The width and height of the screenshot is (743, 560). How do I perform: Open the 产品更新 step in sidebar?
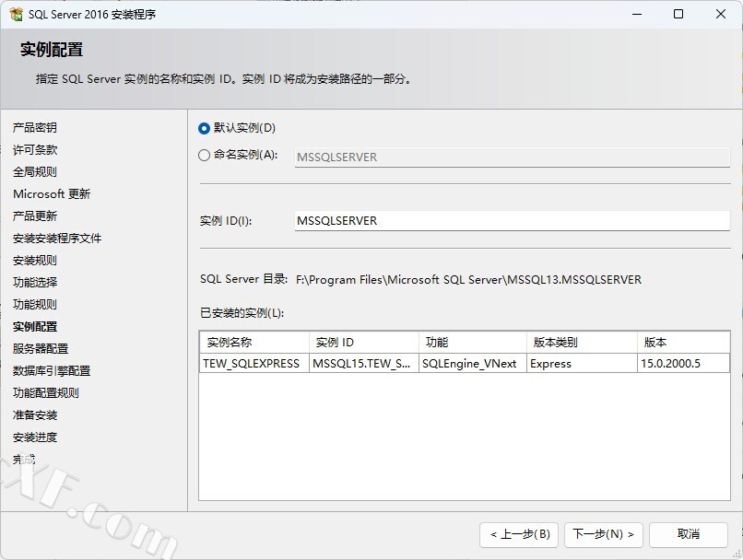point(35,216)
